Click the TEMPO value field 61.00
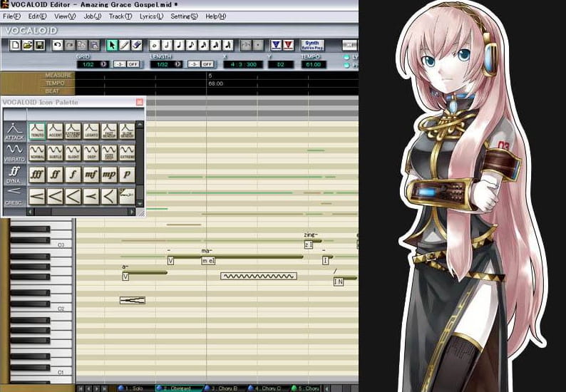Image resolution: width=566 pixels, height=392 pixels. pyautogui.click(x=314, y=64)
